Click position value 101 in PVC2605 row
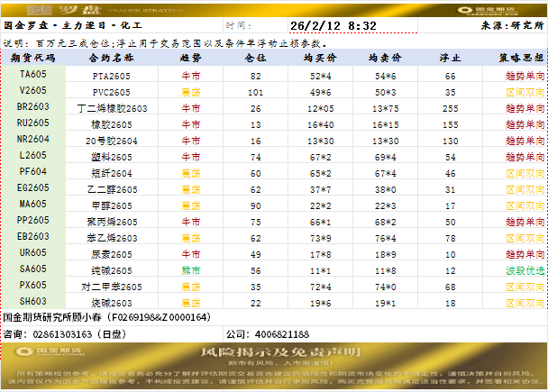The height and width of the screenshot is (392, 548). coord(255,93)
